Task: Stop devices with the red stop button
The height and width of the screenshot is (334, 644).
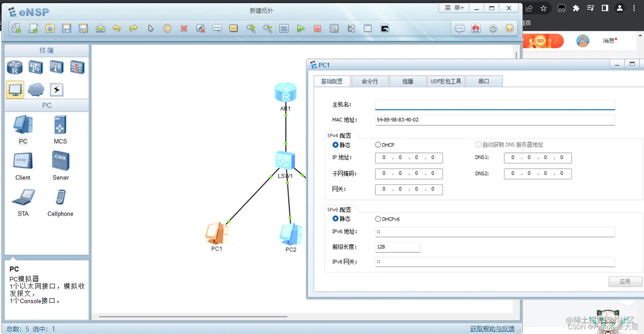Action: coord(317,29)
